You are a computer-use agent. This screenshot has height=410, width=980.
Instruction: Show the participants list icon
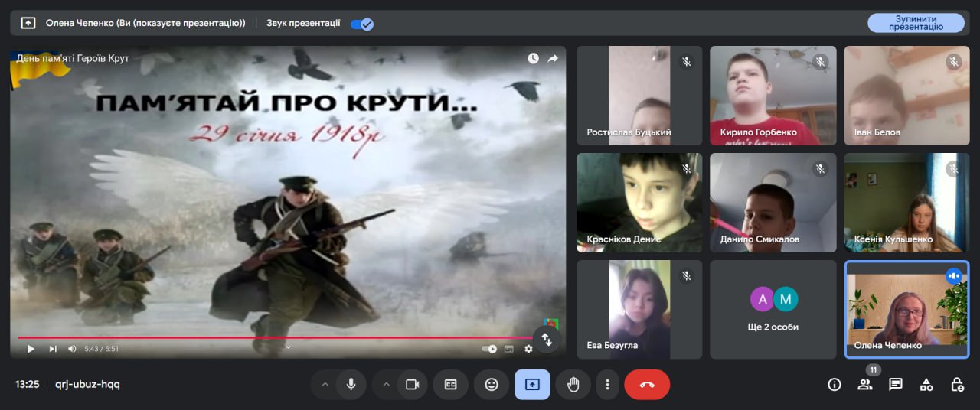point(864,385)
